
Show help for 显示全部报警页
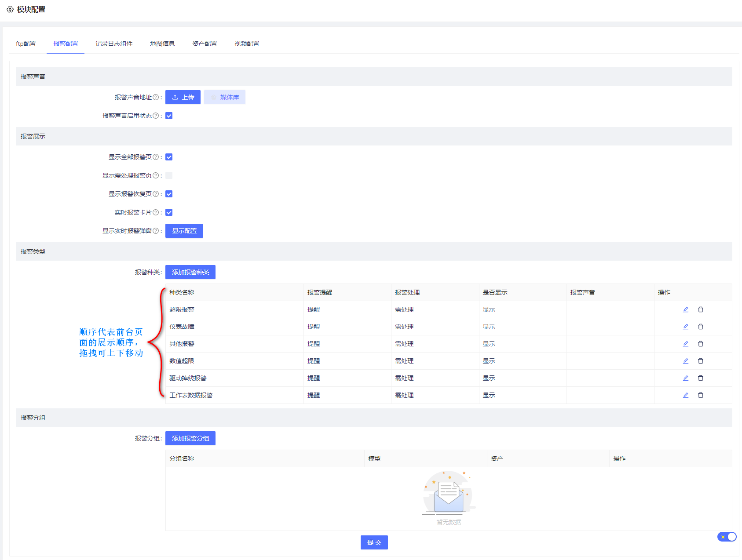(156, 157)
